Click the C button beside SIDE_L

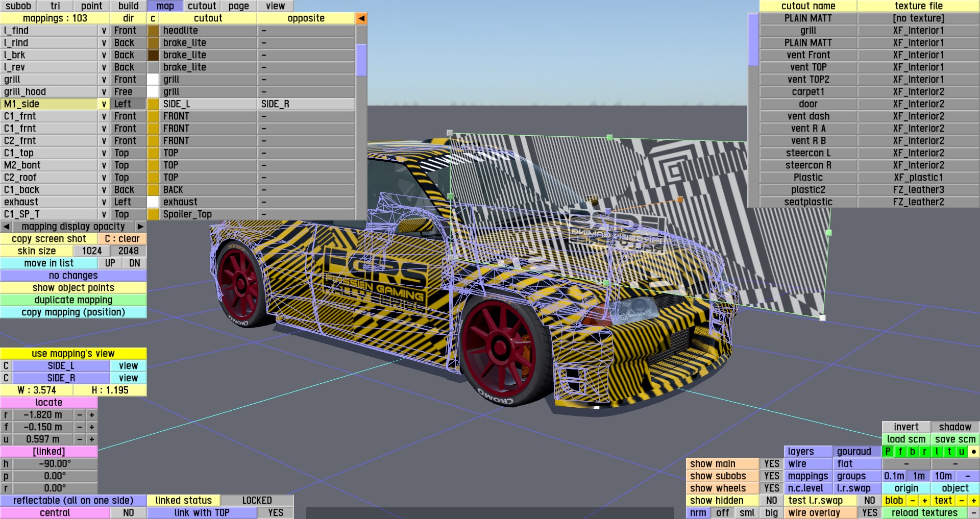[6, 366]
